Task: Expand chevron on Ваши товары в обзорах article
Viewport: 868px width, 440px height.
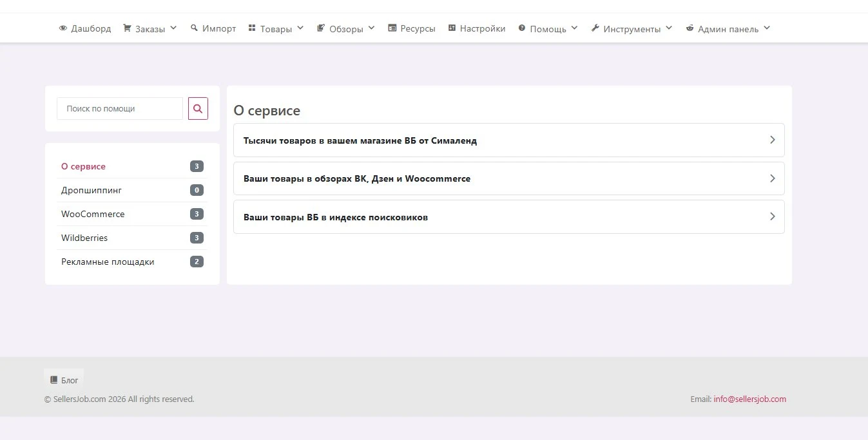Action: click(x=772, y=178)
